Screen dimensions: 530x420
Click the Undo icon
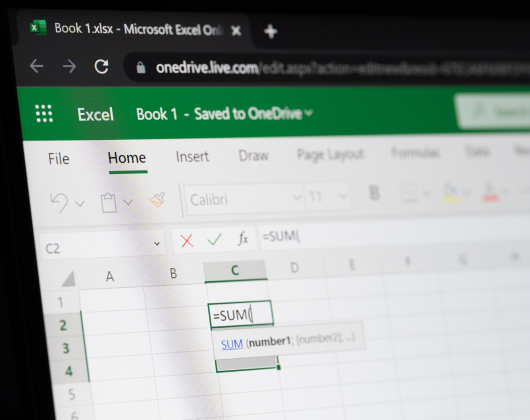tap(59, 202)
